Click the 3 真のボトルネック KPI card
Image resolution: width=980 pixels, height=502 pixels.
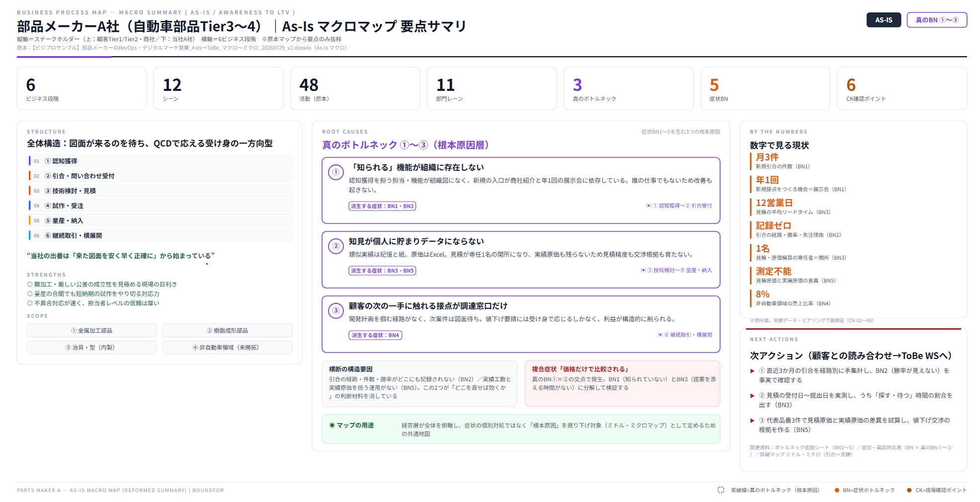point(628,88)
